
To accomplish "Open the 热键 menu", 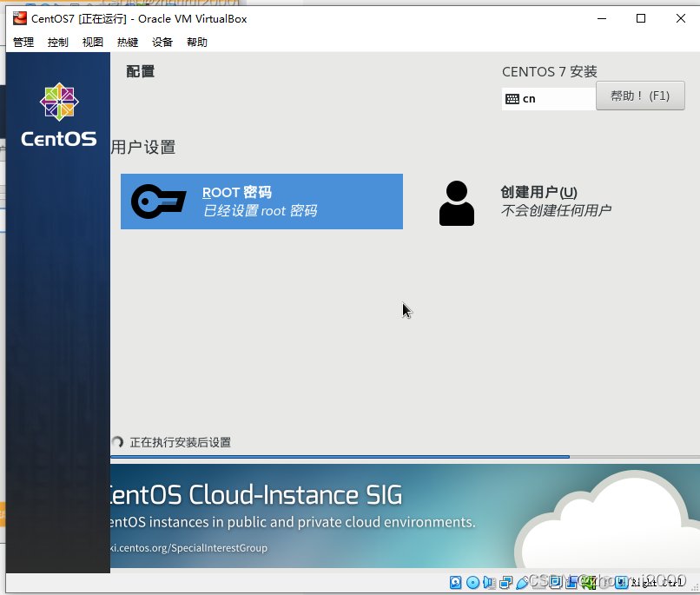I will (x=128, y=43).
